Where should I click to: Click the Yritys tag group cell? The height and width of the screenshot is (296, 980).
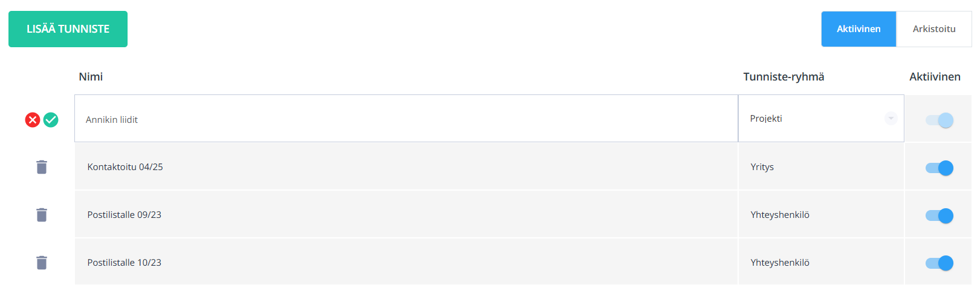click(821, 167)
